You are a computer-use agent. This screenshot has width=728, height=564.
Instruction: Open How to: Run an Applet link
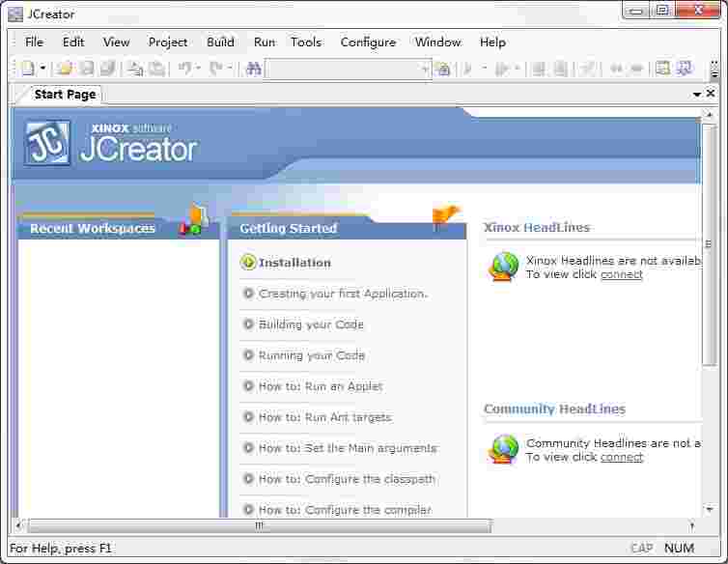pos(321,386)
